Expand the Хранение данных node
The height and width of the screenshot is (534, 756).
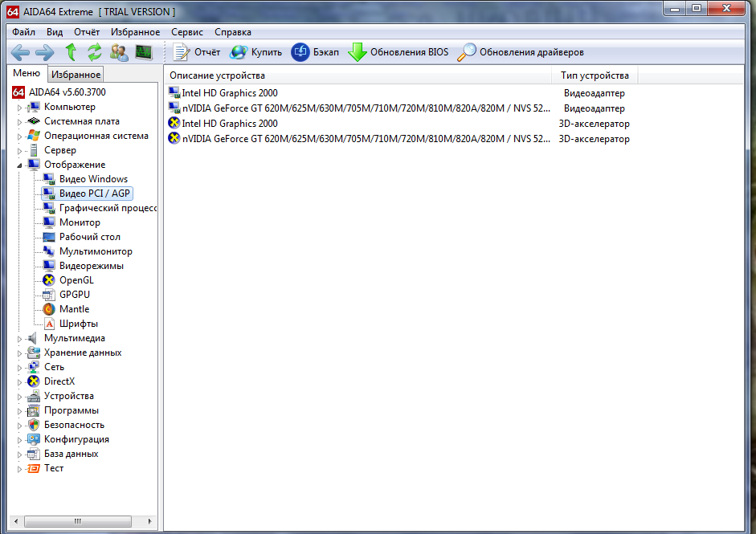[x=20, y=353]
